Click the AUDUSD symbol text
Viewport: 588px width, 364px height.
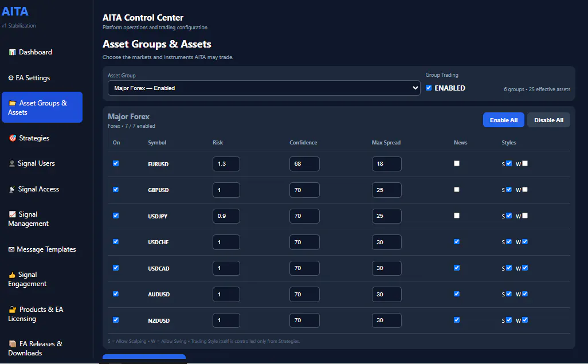tap(159, 295)
